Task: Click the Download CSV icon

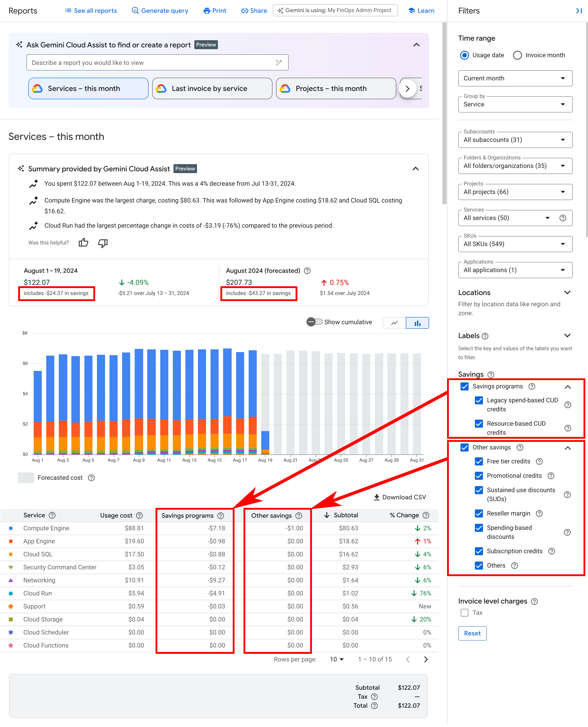Action: point(376,497)
